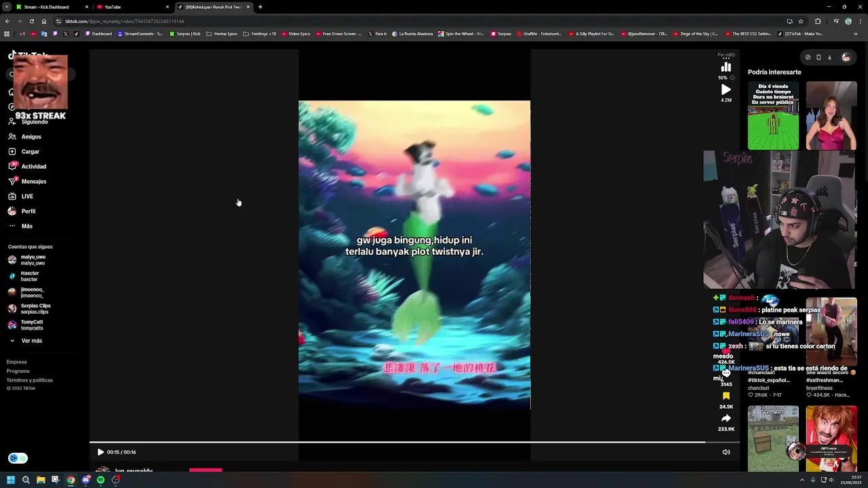Reload the page
This screenshot has width=868, height=488.
coord(31,21)
